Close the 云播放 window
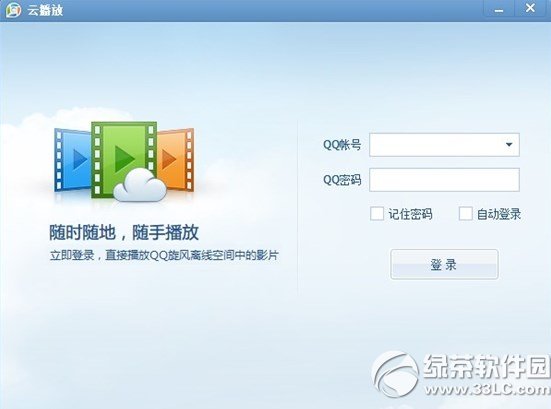The height and width of the screenshot is (409, 551). (531, 8)
